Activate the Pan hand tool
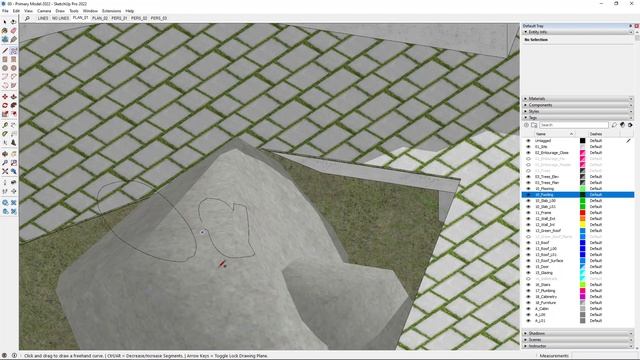 pyautogui.click(x=13, y=154)
